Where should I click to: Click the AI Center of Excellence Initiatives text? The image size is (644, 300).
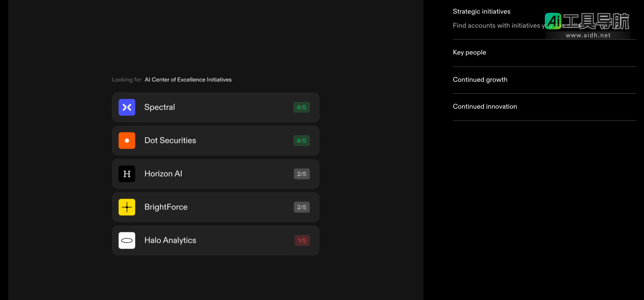(188, 80)
